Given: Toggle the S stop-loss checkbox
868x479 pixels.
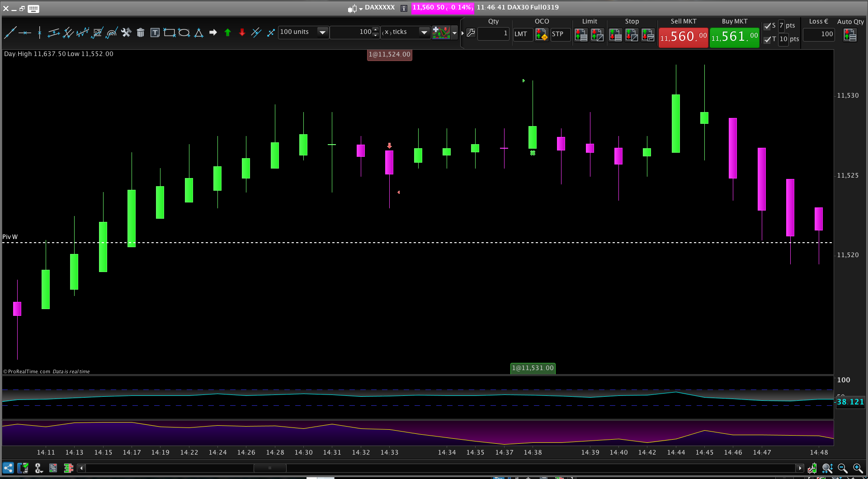Looking at the screenshot, I should click(x=767, y=26).
